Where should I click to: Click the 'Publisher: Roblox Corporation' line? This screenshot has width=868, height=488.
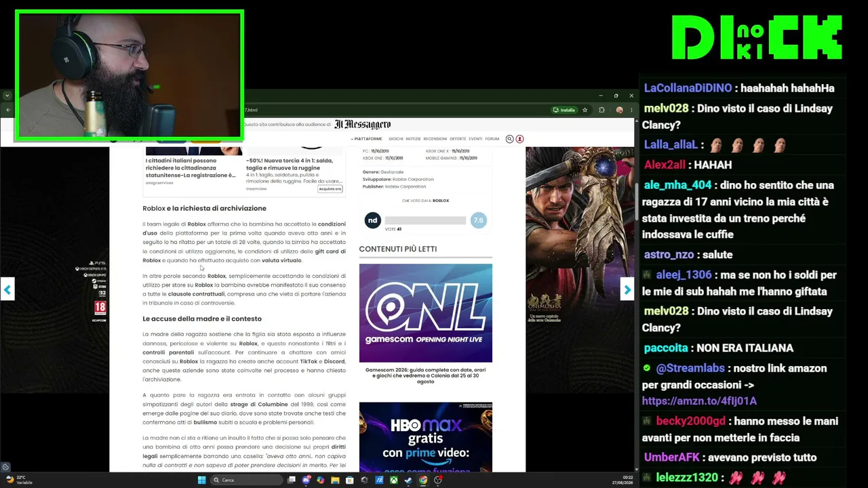394,187
